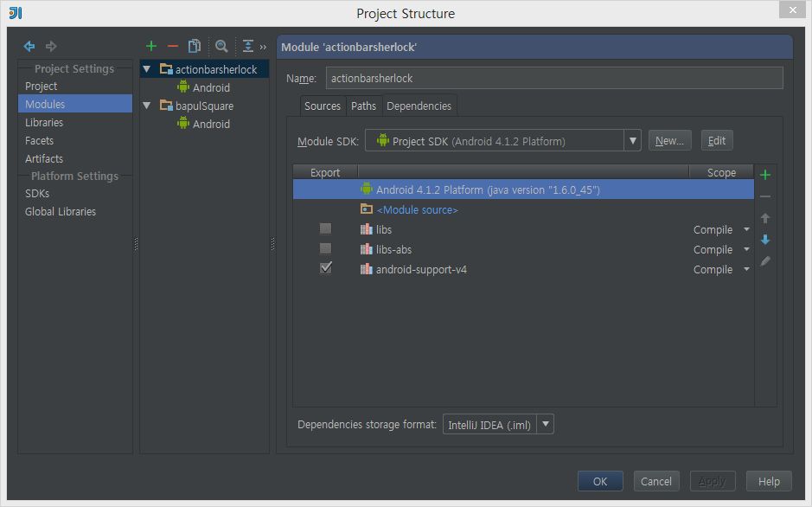Viewport: 812px width, 507px height.
Task: Toggle export checkbox for libs
Action: 325,228
